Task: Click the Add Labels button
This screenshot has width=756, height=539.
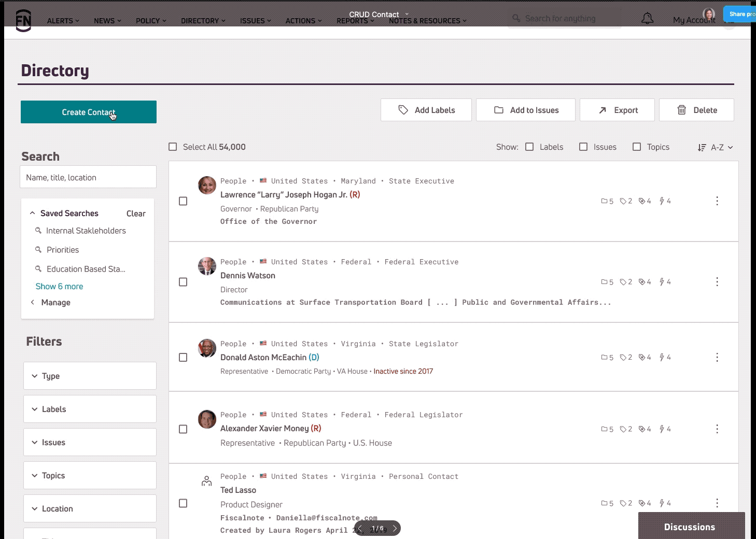Action: coord(426,110)
